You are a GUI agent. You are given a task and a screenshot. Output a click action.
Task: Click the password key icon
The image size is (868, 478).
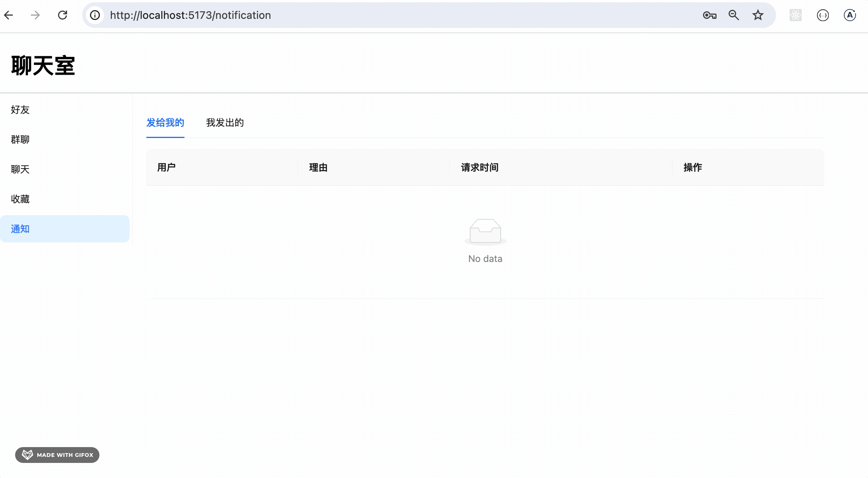tap(709, 15)
